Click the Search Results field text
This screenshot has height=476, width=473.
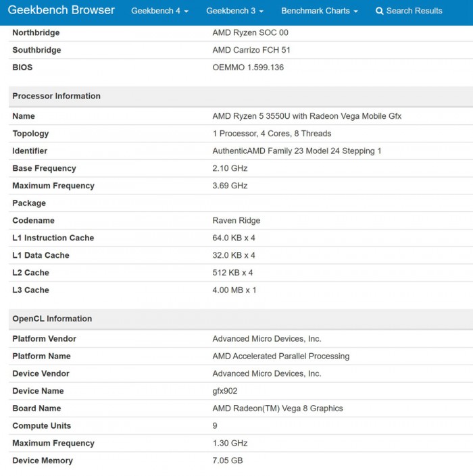coord(414,11)
